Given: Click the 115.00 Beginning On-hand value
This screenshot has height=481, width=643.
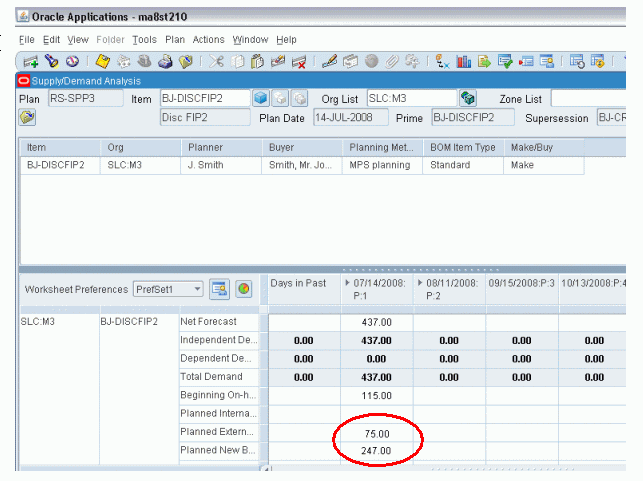Looking at the screenshot, I should 376,396.
